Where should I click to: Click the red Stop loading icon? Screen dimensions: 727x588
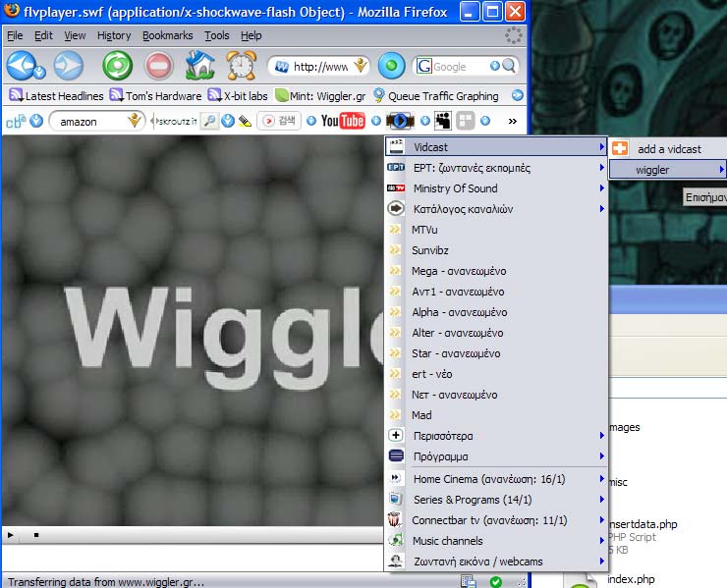click(x=158, y=66)
